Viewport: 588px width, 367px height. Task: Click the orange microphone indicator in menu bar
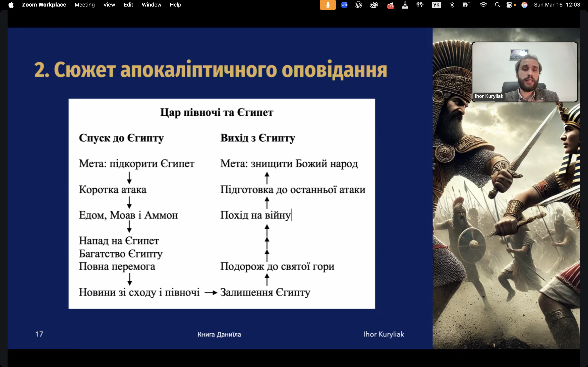pos(327,5)
